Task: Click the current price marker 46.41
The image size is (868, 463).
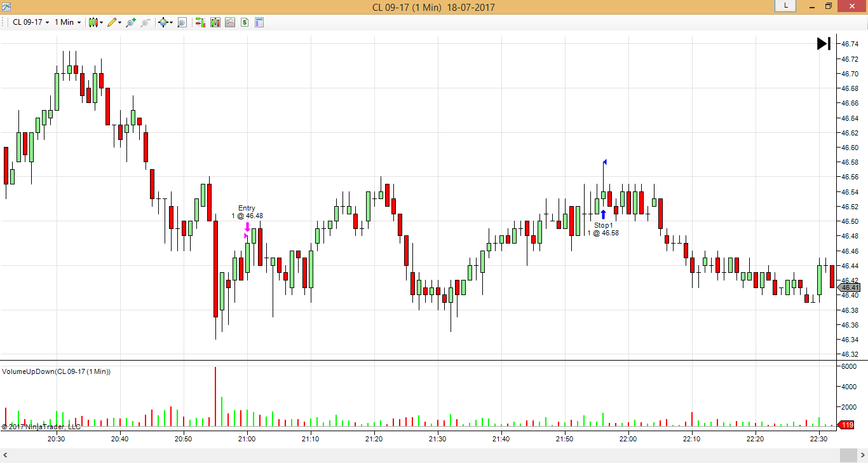Action: pyautogui.click(x=850, y=287)
